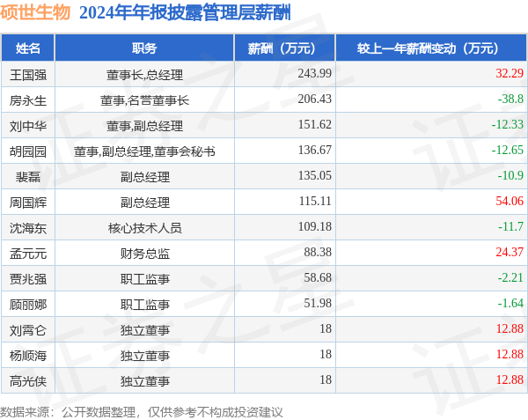Select 独立董事 in 刘霄仑's row
Viewport: 528px width, 420px height.
(x=145, y=331)
